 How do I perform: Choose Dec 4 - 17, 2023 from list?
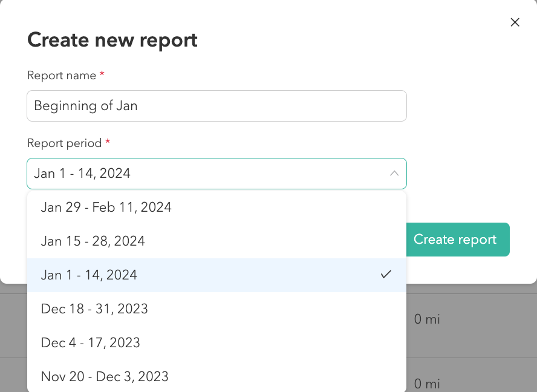coord(91,343)
